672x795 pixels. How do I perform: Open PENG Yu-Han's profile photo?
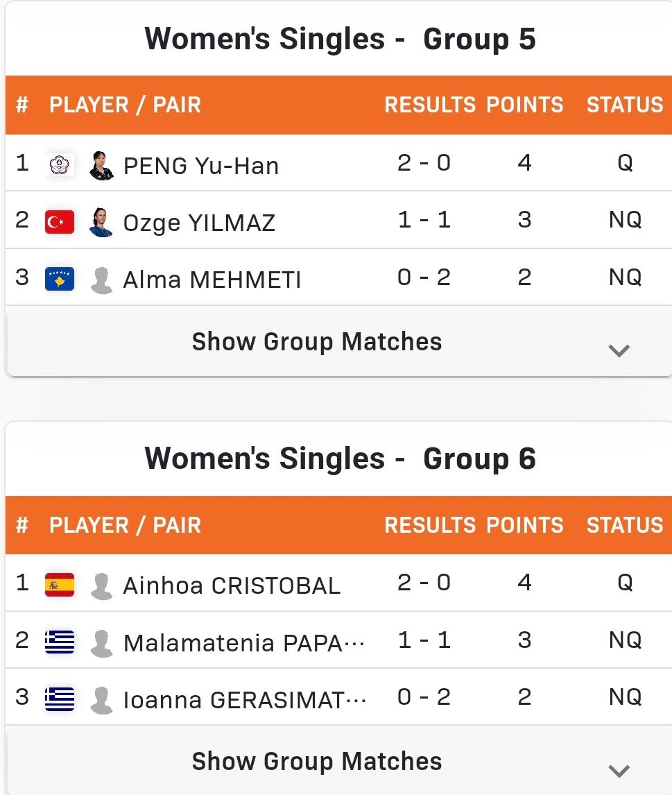(x=101, y=165)
